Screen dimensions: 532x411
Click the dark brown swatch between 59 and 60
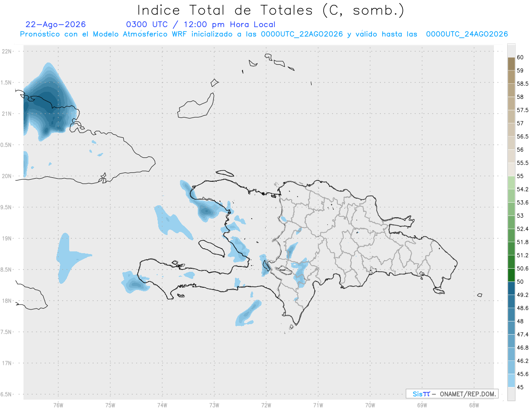pos(511,64)
